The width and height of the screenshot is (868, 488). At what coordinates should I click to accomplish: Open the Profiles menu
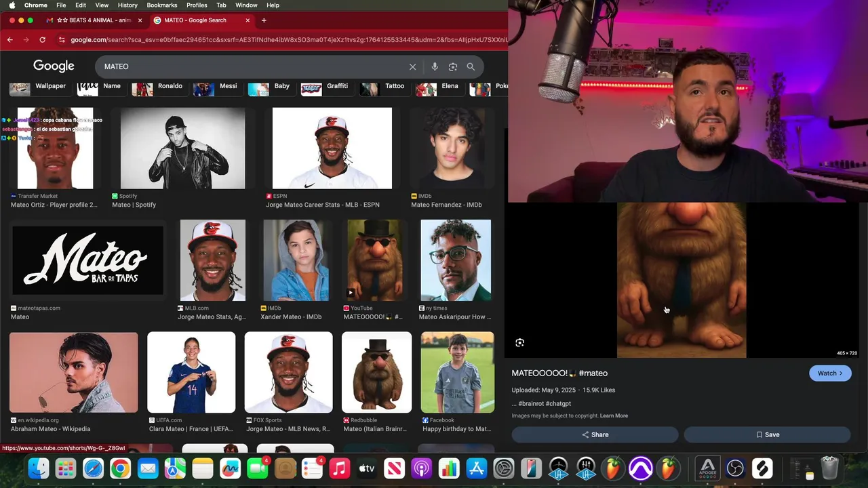tap(197, 5)
